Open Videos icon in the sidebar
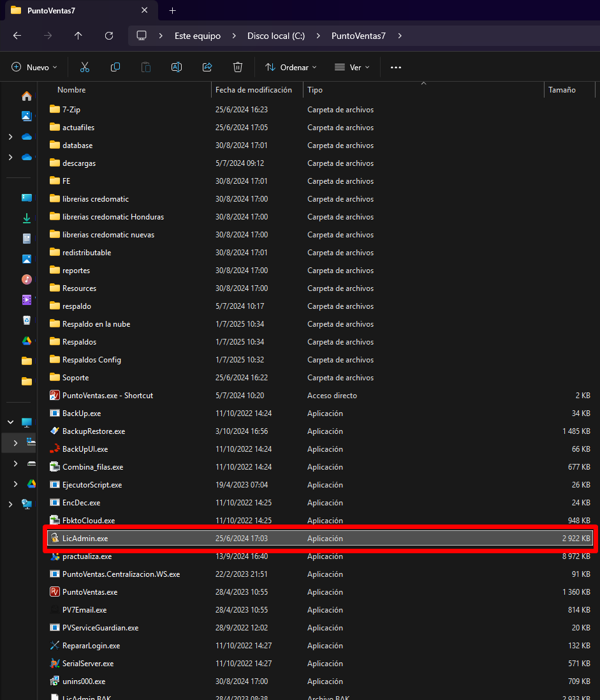Image resolution: width=600 pixels, height=700 pixels. [27, 300]
